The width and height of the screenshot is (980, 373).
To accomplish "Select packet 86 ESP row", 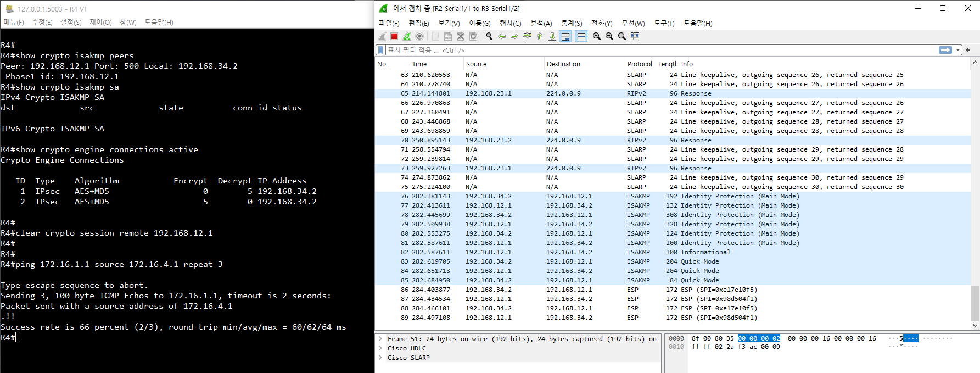I will [673, 290].
